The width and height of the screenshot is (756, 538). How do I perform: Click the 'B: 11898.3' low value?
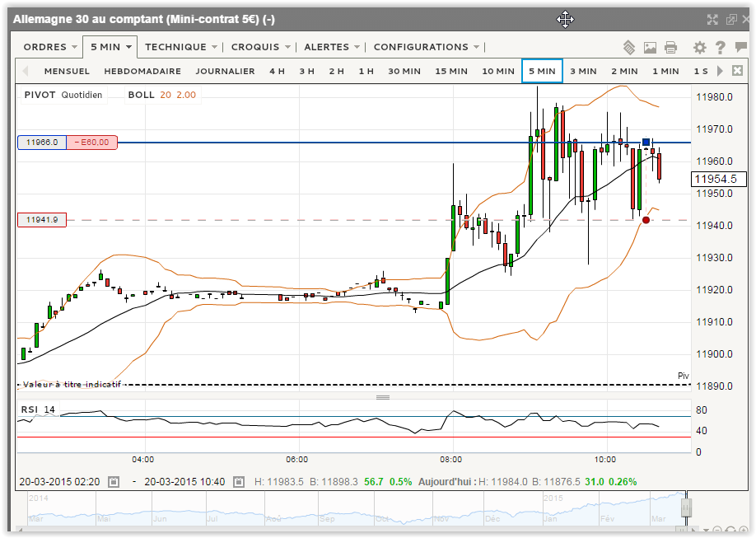pyautogui.click(x=334, y=481)
